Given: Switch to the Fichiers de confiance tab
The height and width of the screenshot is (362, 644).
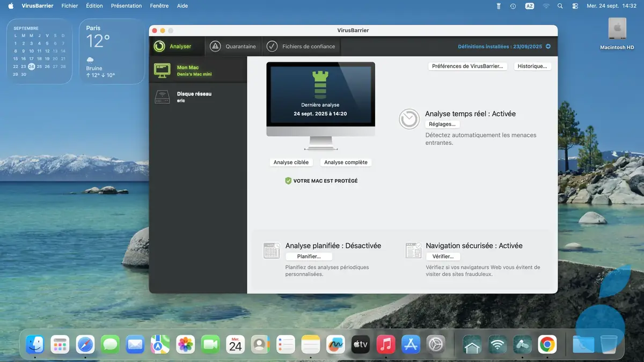Looking at the screenshot, I should (x=301, y=46).
